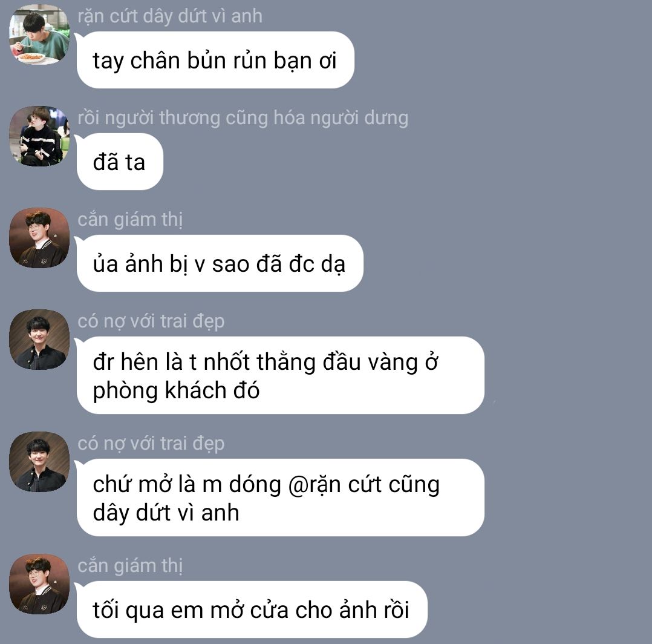Click sender name "rồi người thương cũng hóa người dưng"
The image size is (652, 644).
coord(243,118)
